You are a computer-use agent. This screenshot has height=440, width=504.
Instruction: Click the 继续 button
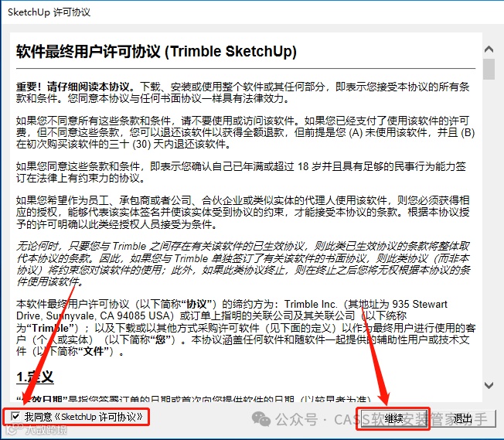[x=394, y=418]
